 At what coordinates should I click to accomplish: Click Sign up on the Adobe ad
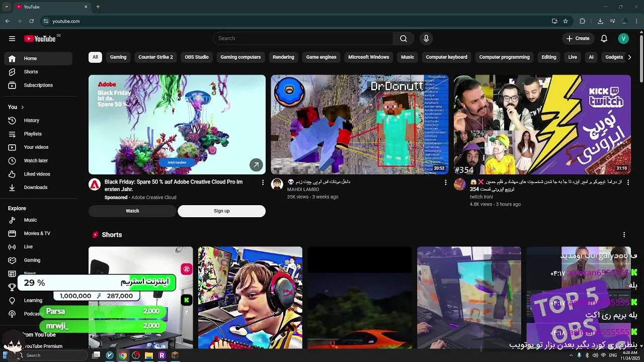[x=221, y=211]
